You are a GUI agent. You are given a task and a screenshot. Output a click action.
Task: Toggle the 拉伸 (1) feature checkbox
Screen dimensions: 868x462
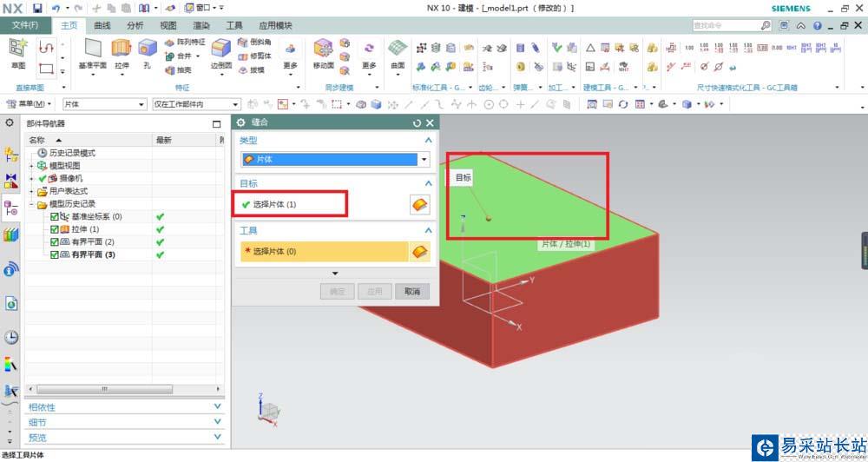(x=54, y=229)
